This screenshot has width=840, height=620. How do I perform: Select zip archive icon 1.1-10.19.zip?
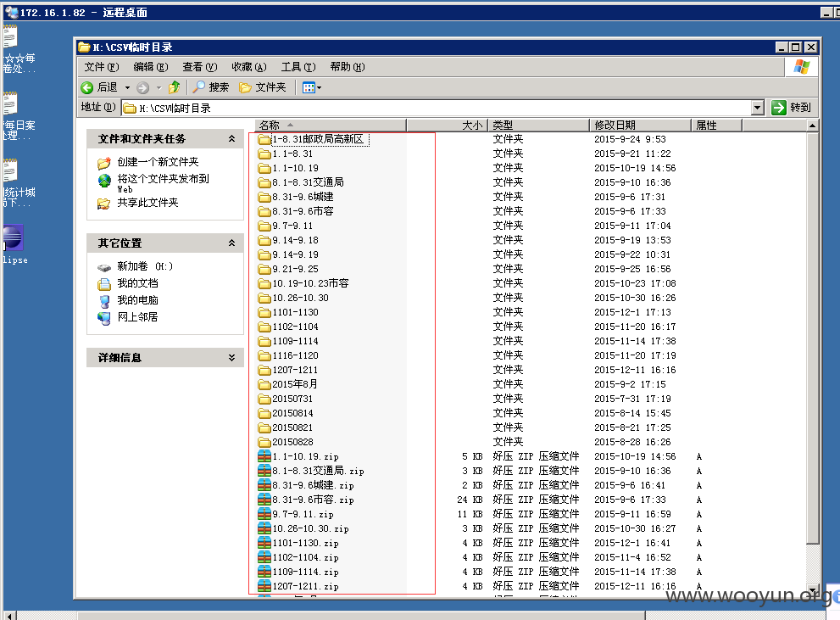click(264, 456)
